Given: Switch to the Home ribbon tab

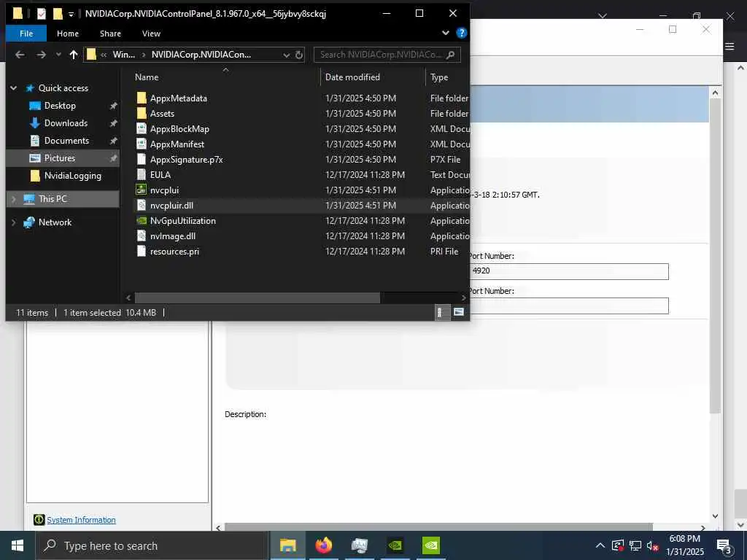Looking at the screenshot, I should pyautogui.click(x=68, y=34).
